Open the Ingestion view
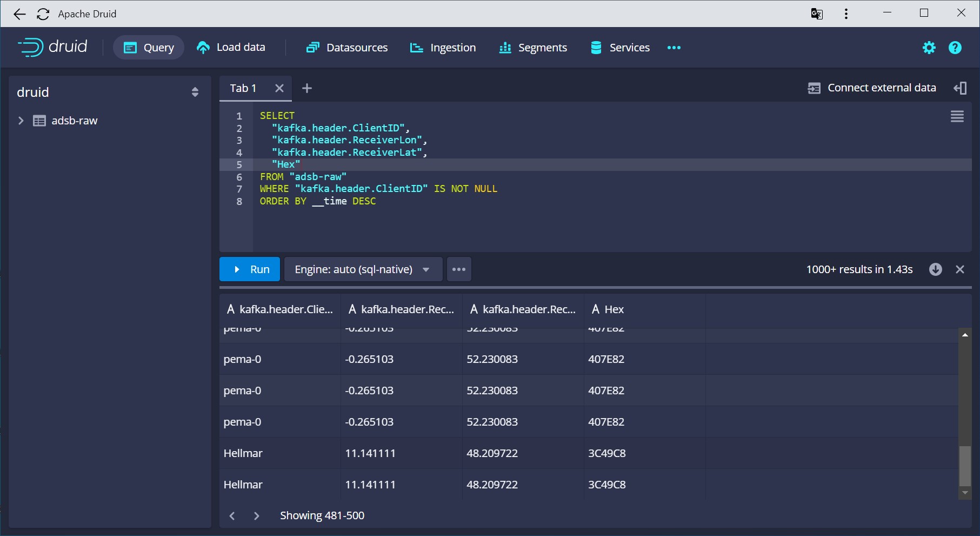The width and height of the screenshot is (980, 536). click(x=442, y=47)
